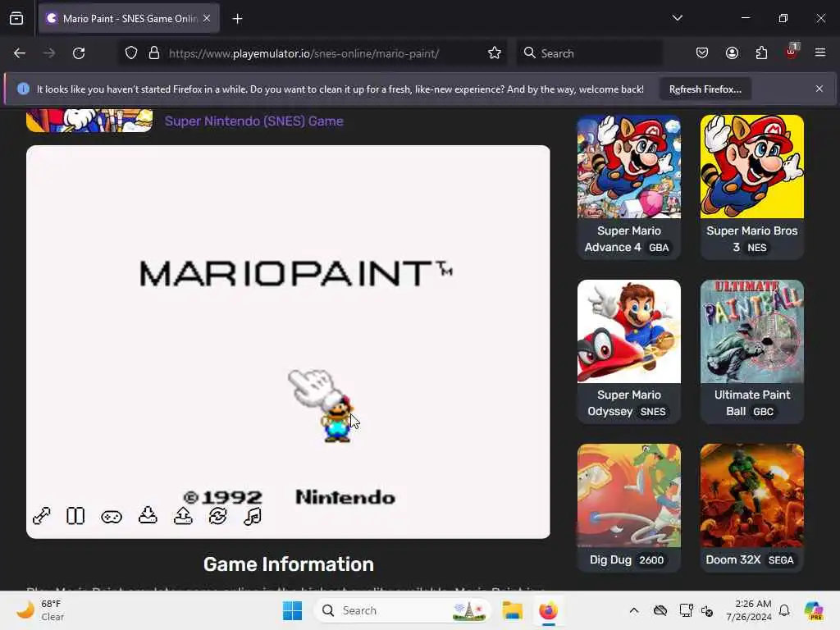Open Dig Dug game card
This screenshot has width=840, height=630.
coord(629,508)
